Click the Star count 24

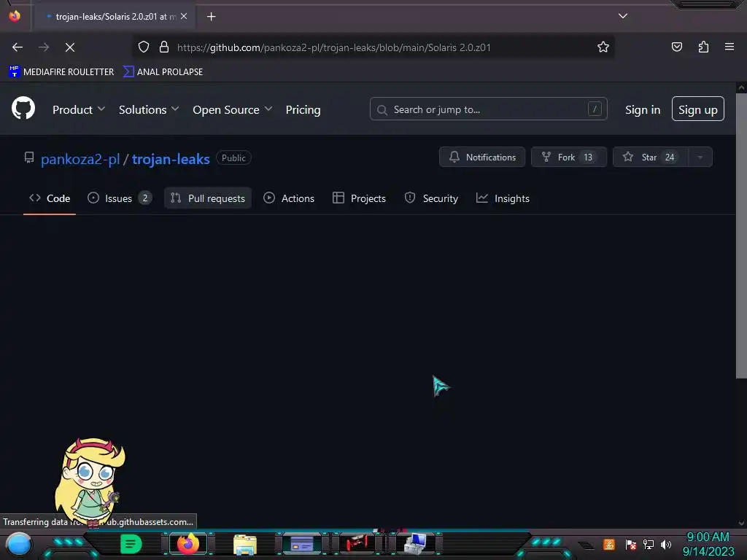coord(670,157)
